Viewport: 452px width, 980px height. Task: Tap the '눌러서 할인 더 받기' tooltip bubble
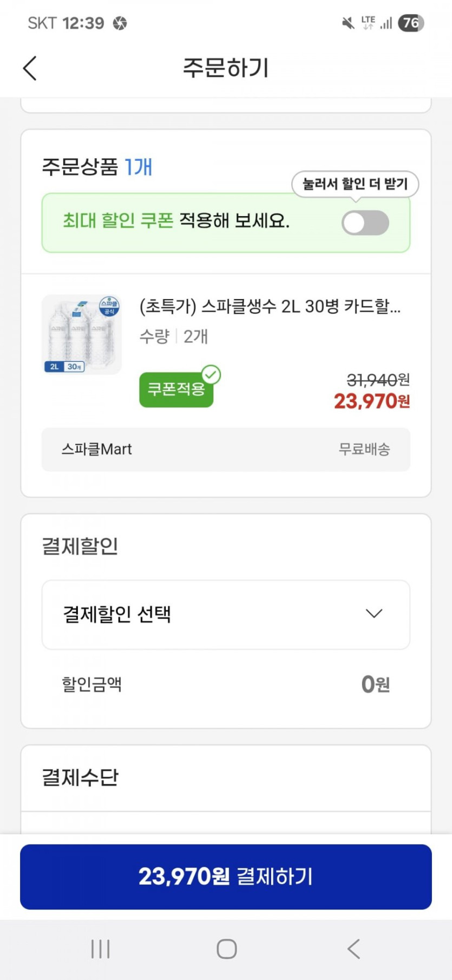[355, 184]
